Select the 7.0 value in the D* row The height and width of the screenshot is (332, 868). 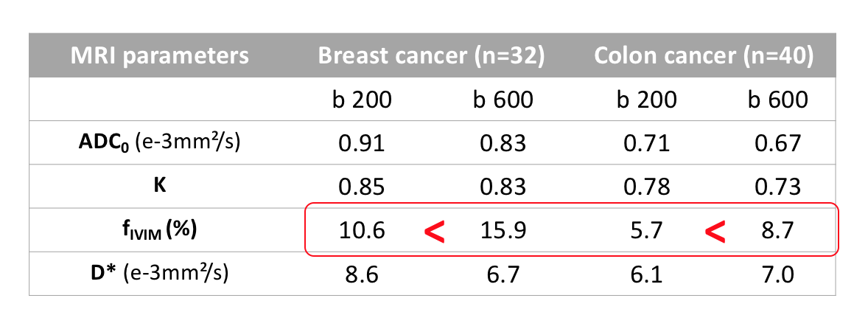(x=777, y=274)
